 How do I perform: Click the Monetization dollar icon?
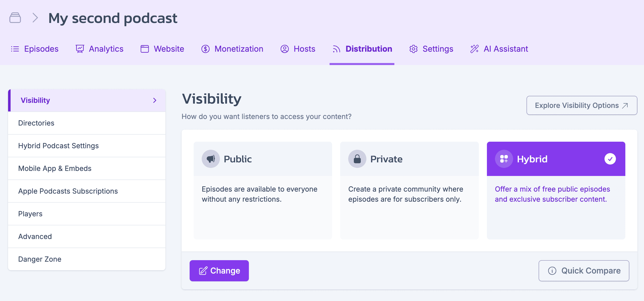(x=206, y=49)
